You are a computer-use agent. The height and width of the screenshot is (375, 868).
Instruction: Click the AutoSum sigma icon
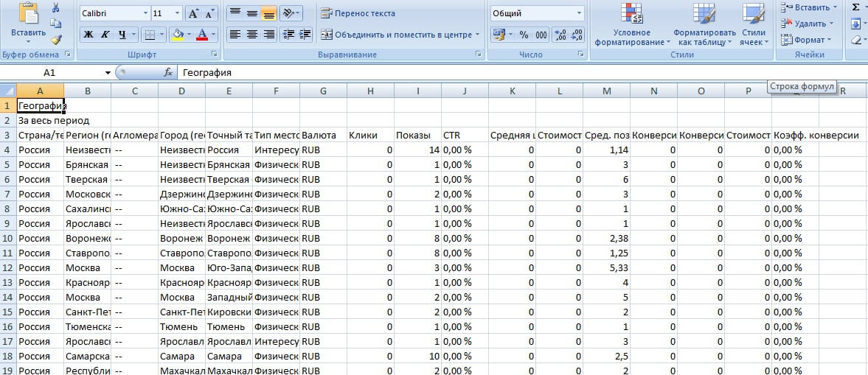pyautogui.click(x=855, y=7)
